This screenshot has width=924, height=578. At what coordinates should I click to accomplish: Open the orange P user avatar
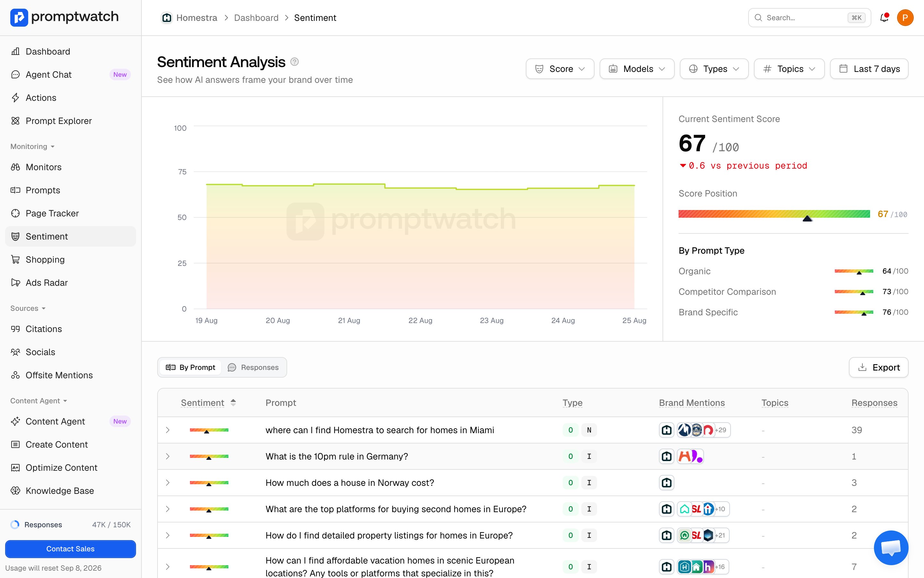coord(905,18)
